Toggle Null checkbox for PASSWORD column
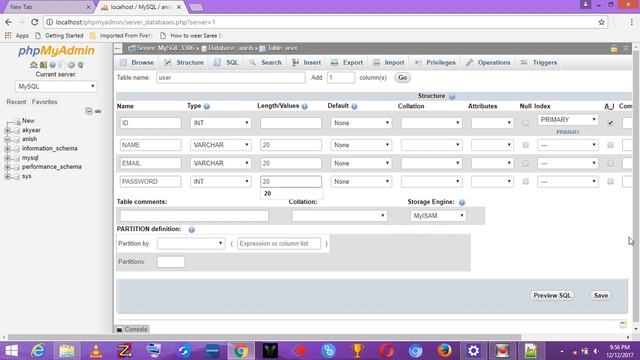This screenshot has height=360, width=640. point(525,182)
